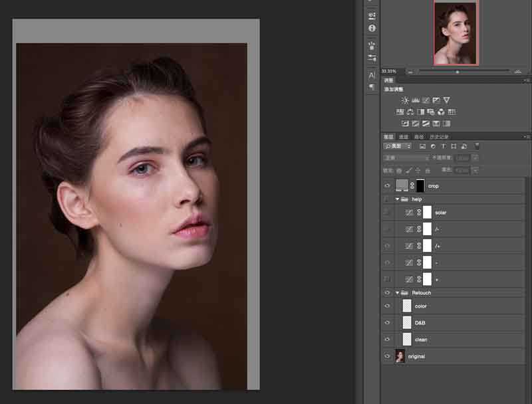The image size is (532, 404).
Task: Click the clean layer name
Action: 423,340
